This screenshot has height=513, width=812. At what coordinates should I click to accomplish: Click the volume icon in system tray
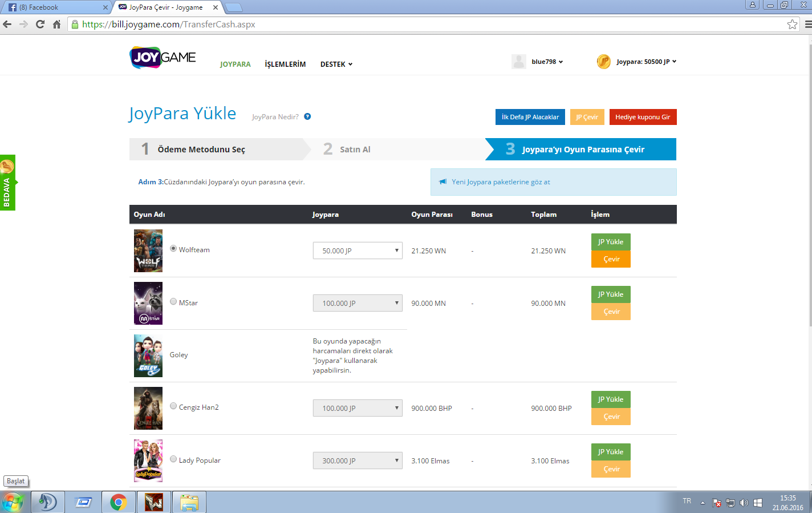[x=744, y=503]
